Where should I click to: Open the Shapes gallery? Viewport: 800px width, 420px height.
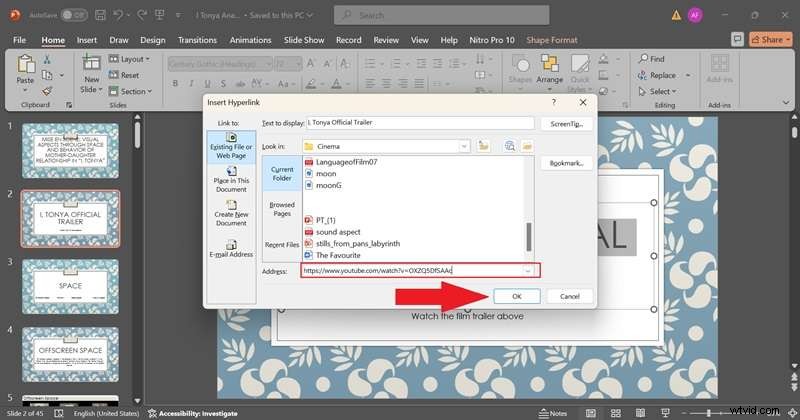click(x=520, y=69)
